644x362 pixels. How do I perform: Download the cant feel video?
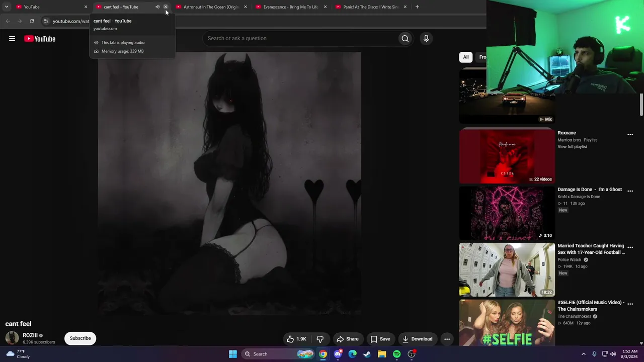[418, 339]
